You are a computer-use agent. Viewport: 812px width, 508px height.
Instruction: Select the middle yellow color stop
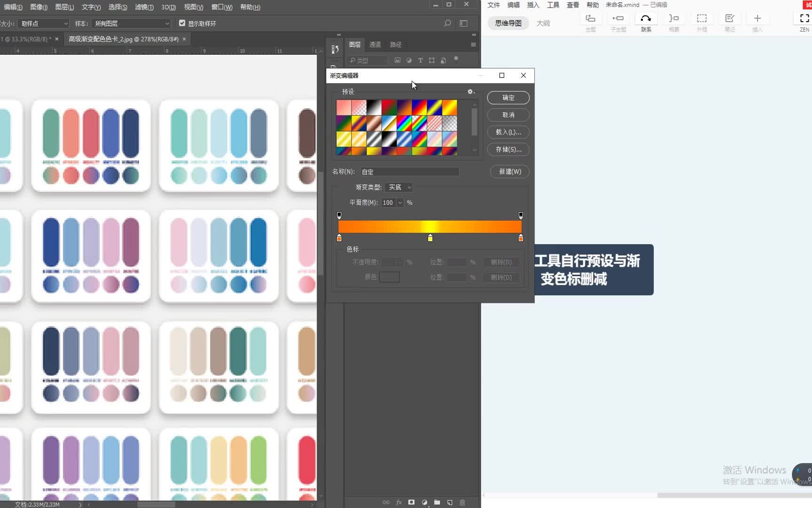coord(430,238)
